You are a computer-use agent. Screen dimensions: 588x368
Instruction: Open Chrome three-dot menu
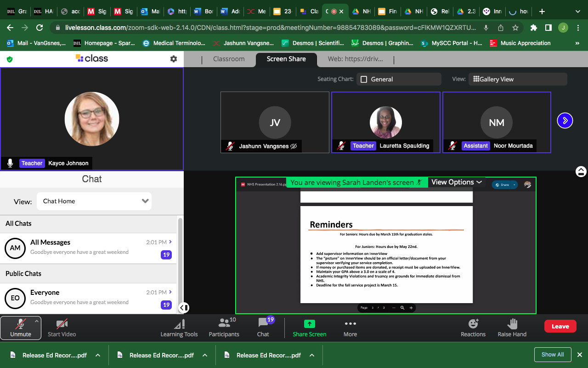click(578, 28)
